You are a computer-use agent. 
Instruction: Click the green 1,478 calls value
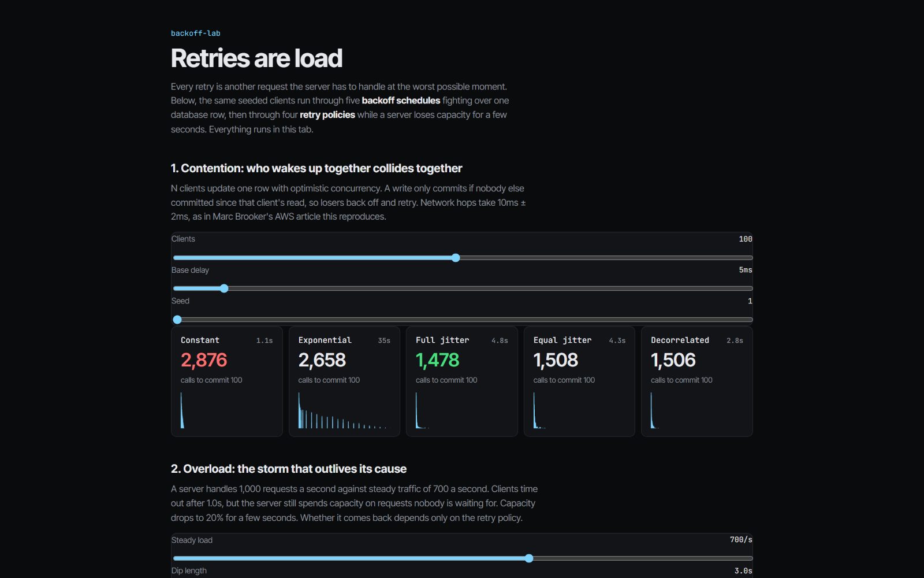(x=437, y=360)
